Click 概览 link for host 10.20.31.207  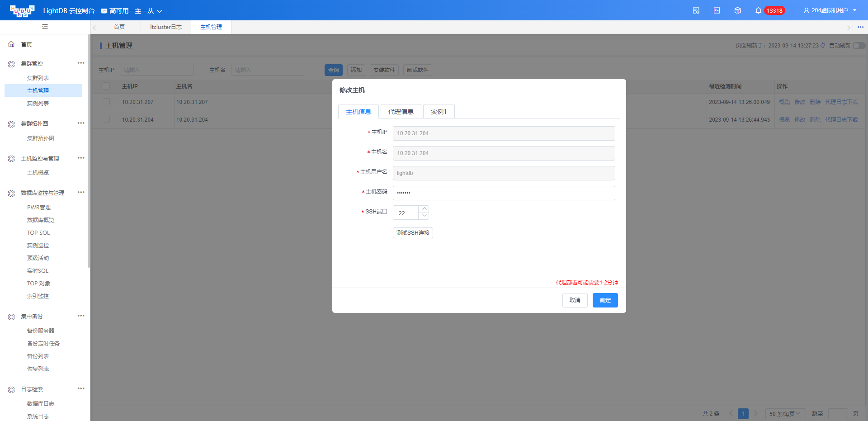(784, 102)
